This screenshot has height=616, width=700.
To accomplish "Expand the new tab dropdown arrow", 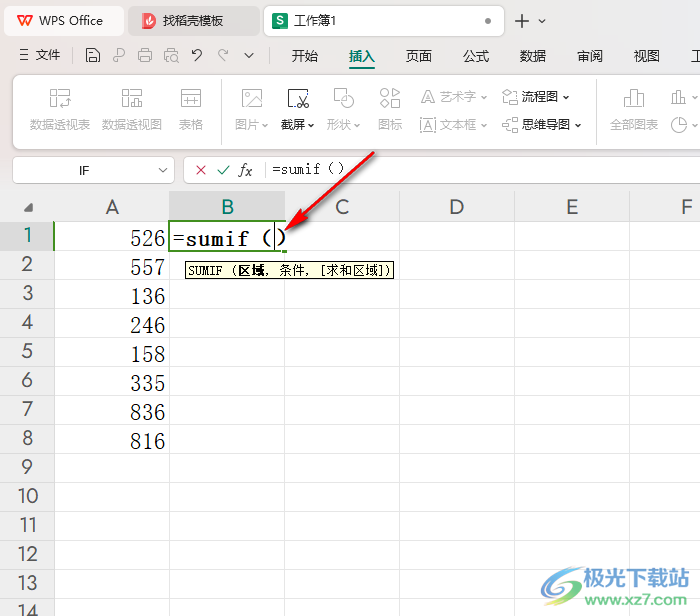I will (542, 21).
